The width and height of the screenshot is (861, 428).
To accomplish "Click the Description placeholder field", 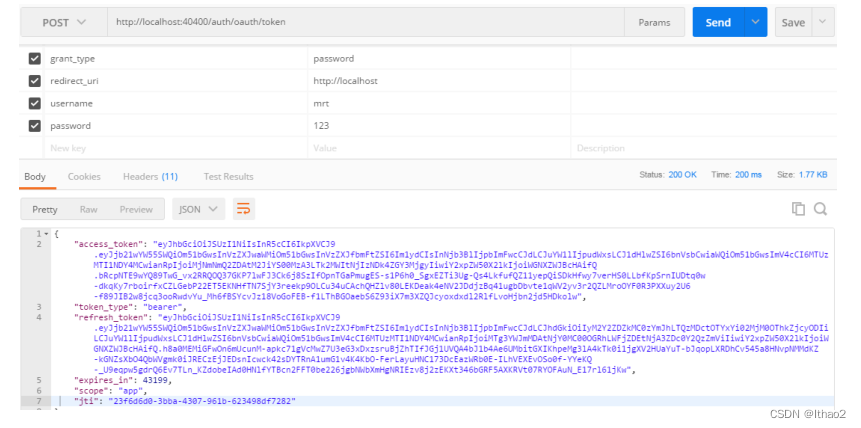I will pos(704,148).
